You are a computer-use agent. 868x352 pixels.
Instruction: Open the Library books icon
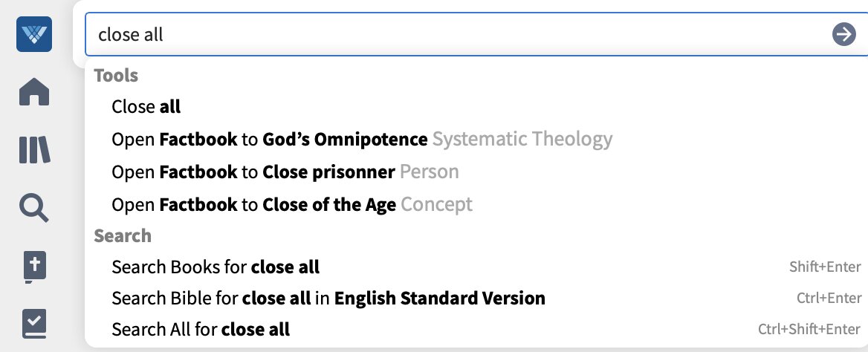[x=34, y=150]
